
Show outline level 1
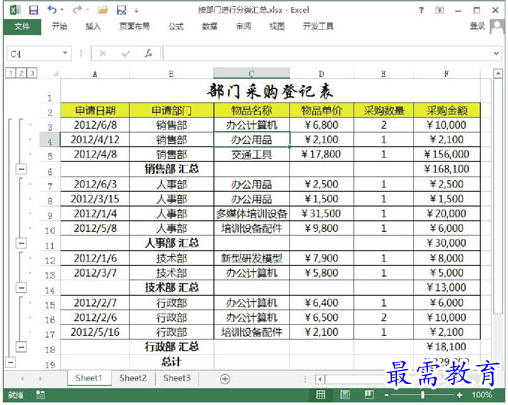coord(11,73)
